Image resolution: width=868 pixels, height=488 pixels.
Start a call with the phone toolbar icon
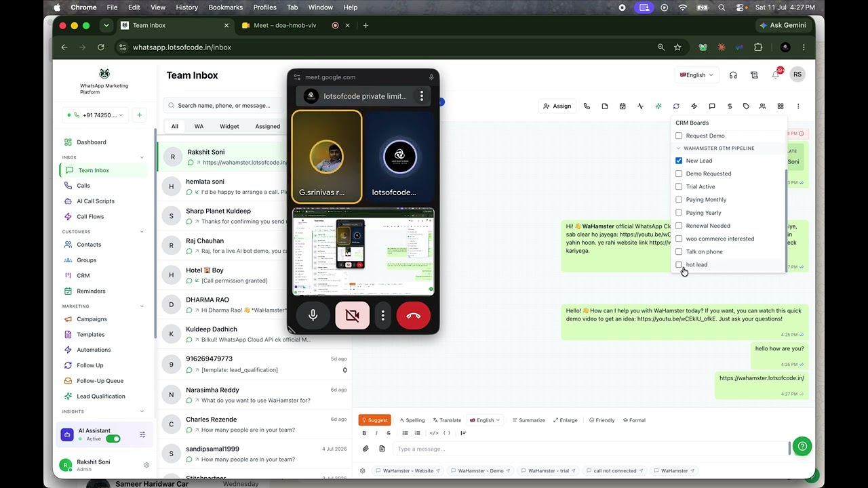coord(587,106)
